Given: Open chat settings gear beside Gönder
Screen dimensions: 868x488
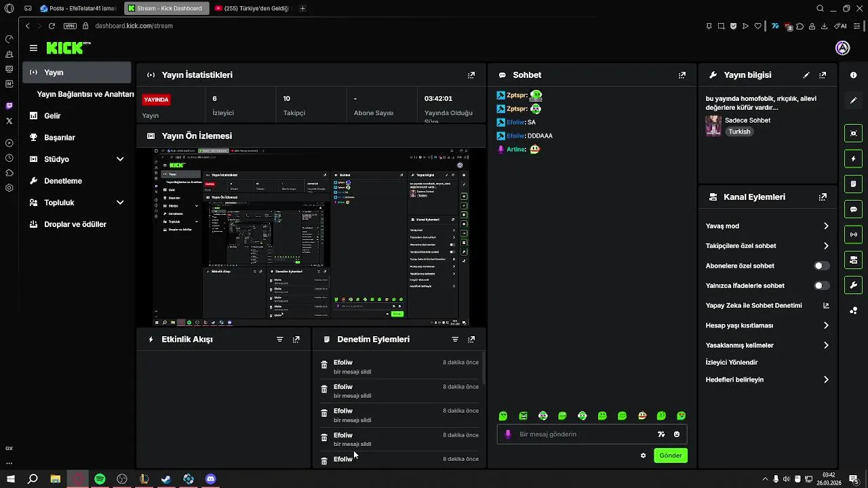Looking at the screenshot, I should point(643,455).
